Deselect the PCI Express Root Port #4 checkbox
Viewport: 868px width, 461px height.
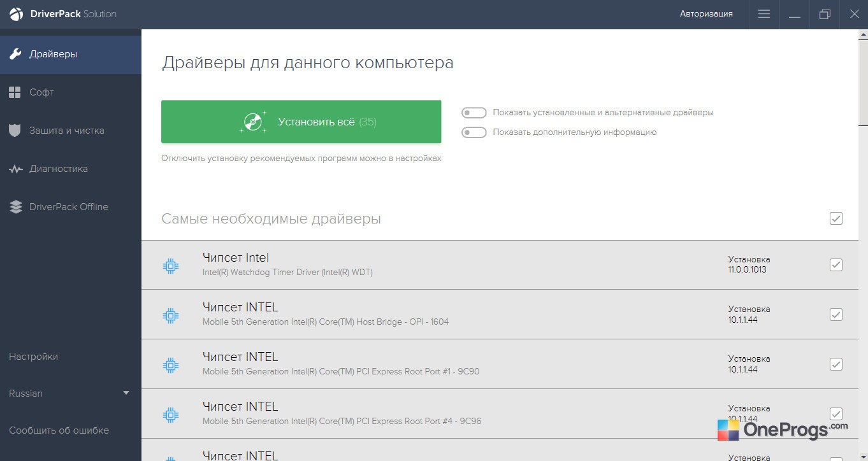click(836, 414)
